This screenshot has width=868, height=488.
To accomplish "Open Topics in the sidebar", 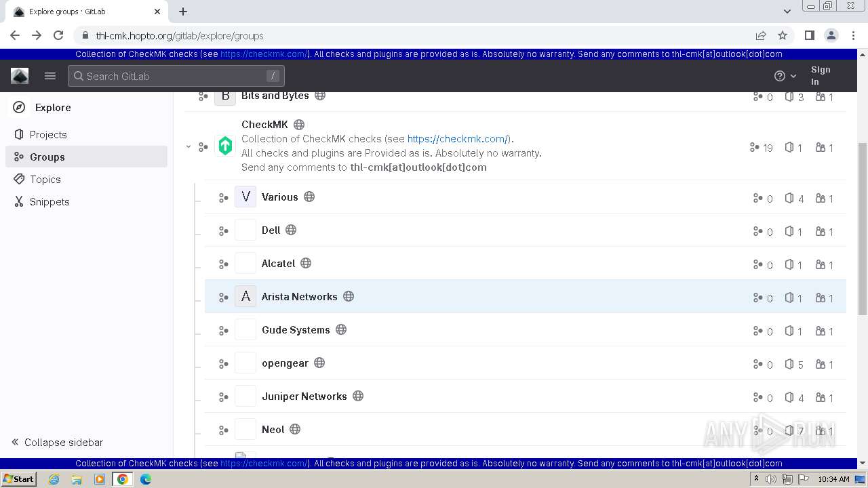I will [x=45, y=179].
